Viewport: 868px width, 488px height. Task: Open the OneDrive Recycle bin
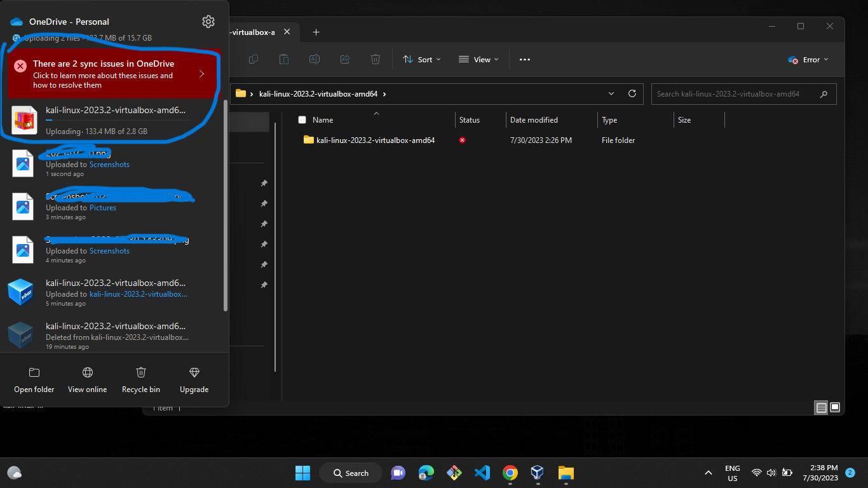(141, 380)
